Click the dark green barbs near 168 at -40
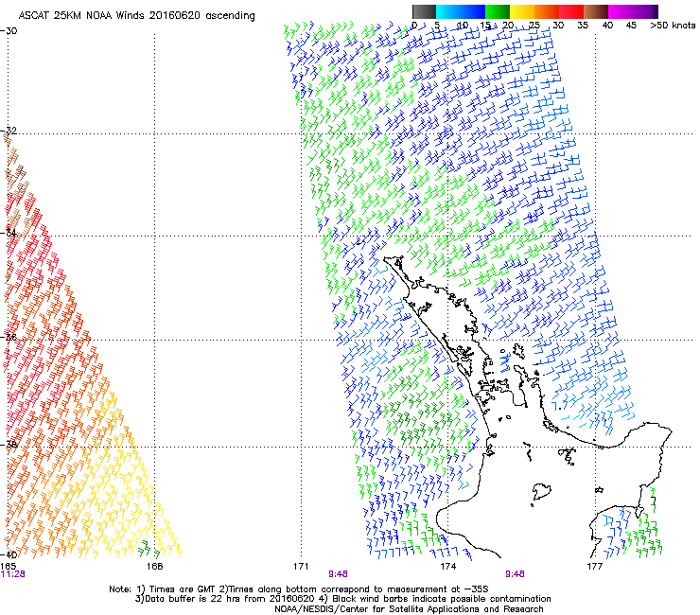This screenshot has width=700, height=615. [149, 550]
